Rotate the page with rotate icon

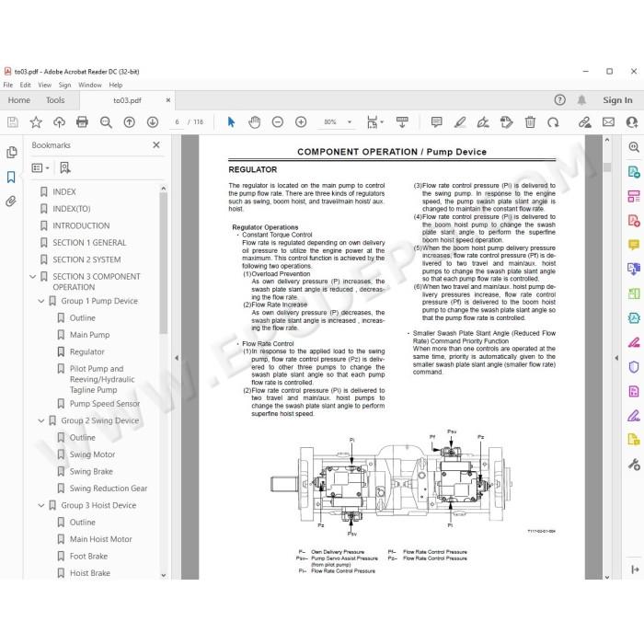pyautogui.click(x=553, y=122)
